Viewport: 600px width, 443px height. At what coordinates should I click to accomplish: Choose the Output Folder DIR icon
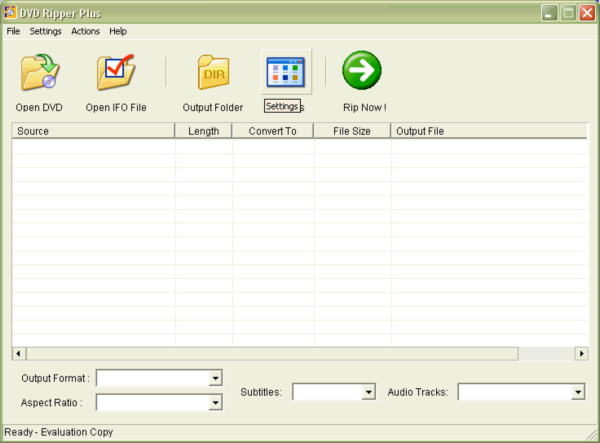click(x=213, y=73)
